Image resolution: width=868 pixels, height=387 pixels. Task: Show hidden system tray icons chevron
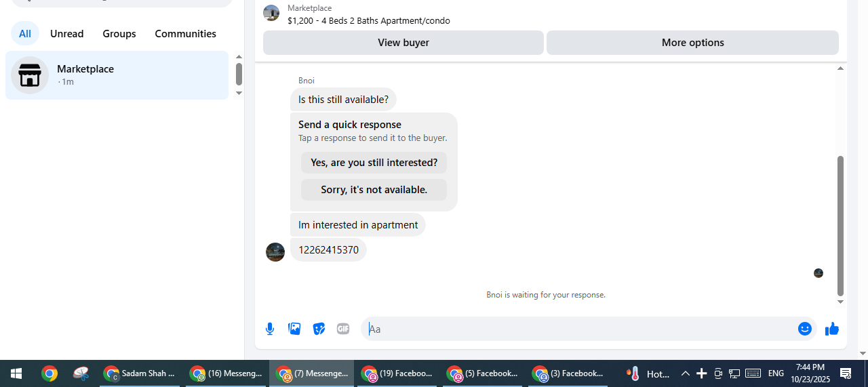(685, 373)
